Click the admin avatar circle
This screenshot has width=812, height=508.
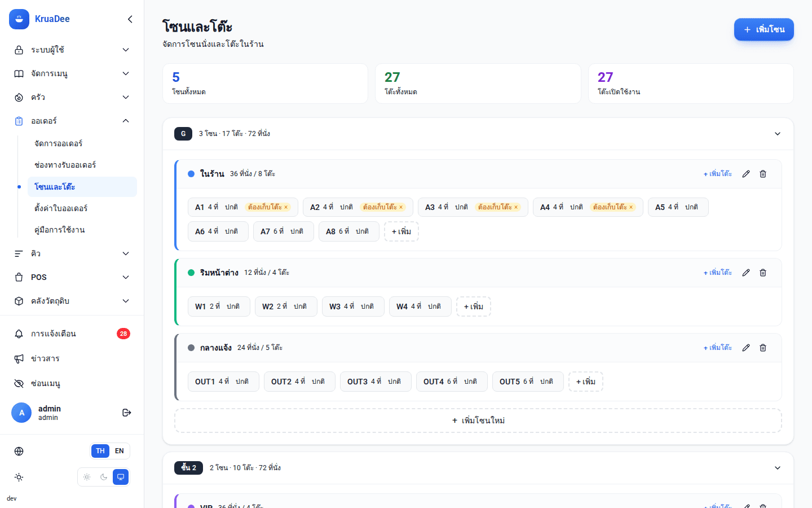(x=21, y=413)
